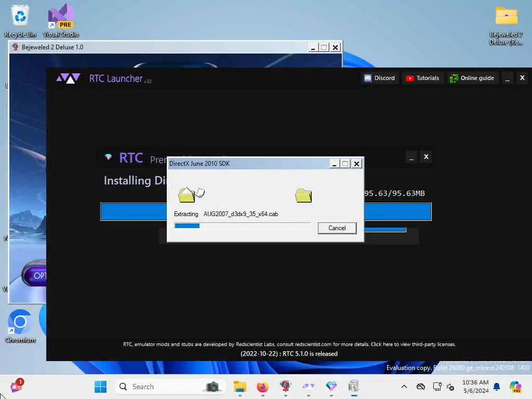Switch to RTC Launcher taskbar icon

click(309, 387)
